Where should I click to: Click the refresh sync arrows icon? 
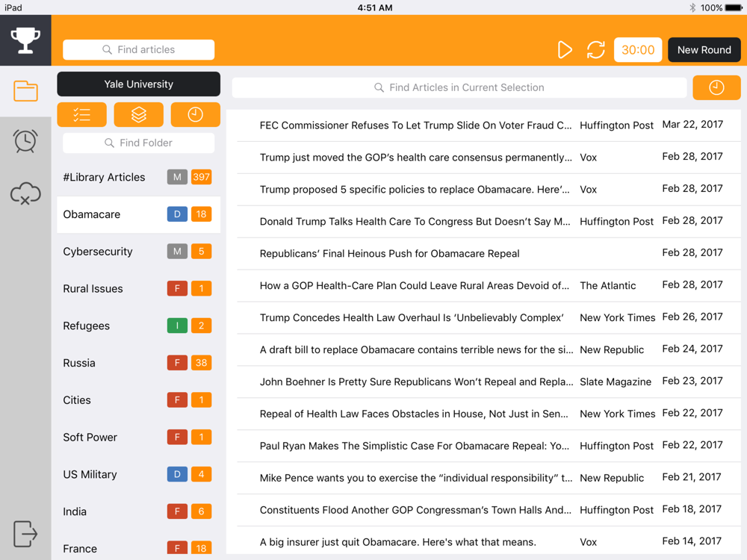pos(595,49)
